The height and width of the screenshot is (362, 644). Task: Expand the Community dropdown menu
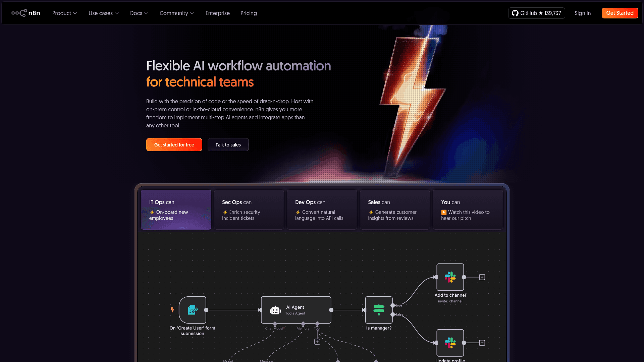click(x=177, y=13)
